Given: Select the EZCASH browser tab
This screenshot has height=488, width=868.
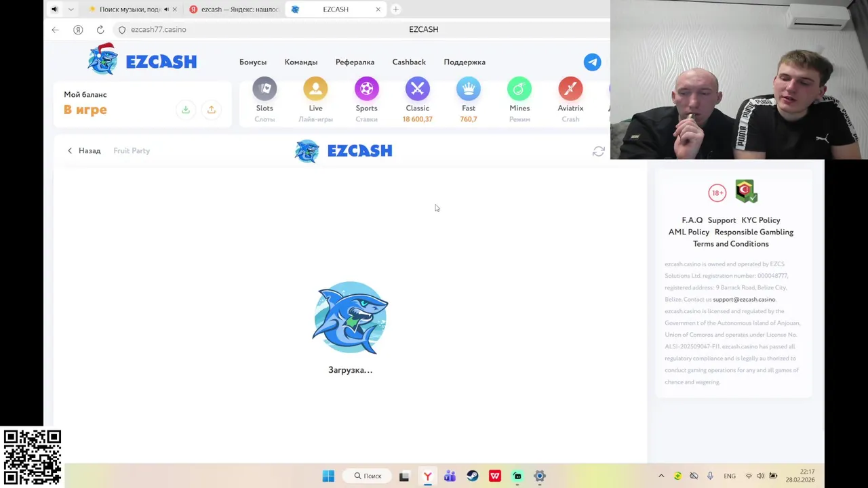Looking at the screenshot, I should point(336,9).
